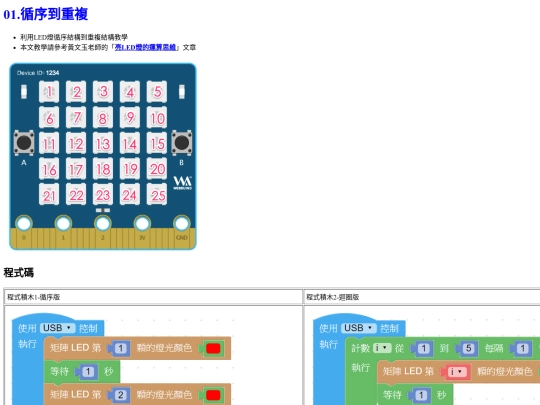
Task: Push button B on the board
Action: (181, 143)
